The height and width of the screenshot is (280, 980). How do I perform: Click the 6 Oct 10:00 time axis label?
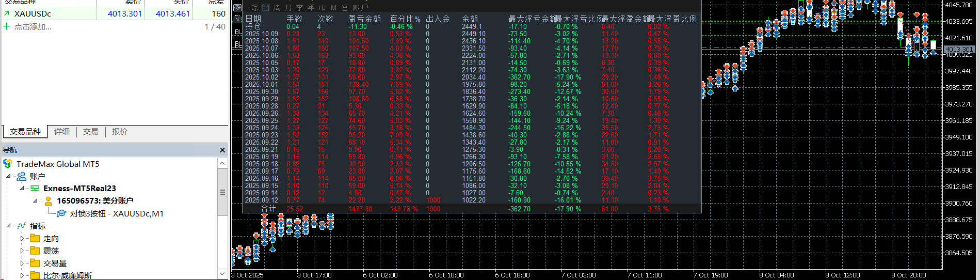tap(446, 275)
